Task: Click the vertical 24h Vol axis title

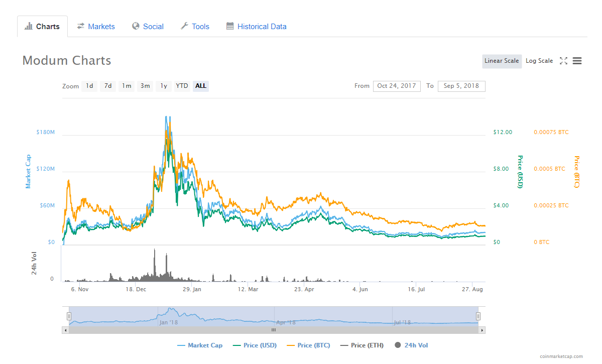Action: (x=34, y=263)
